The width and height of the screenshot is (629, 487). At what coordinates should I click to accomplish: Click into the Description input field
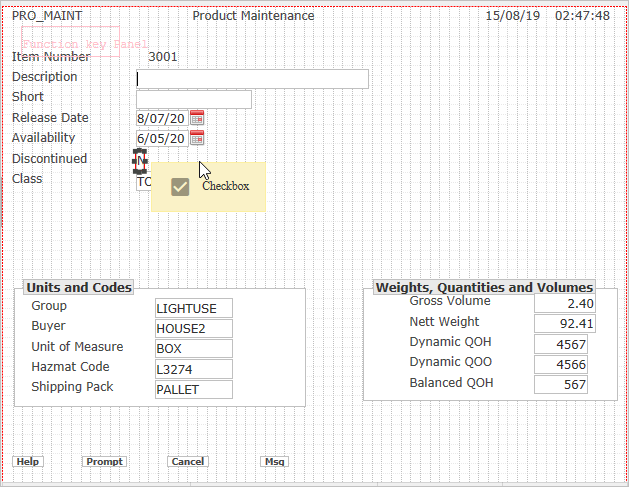[x=252, y=79]
